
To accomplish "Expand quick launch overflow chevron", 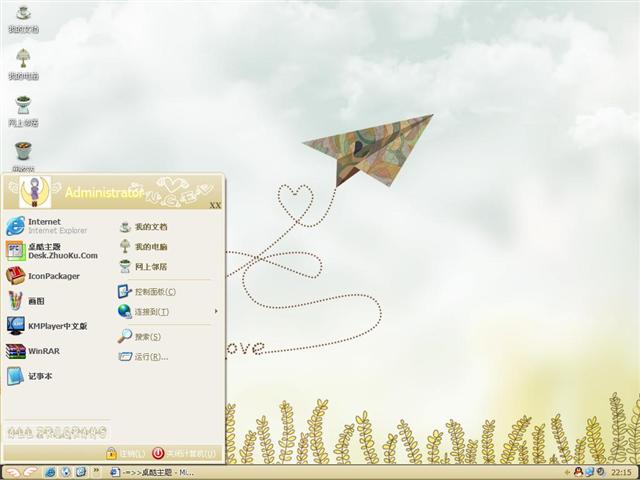I will click(97, 471).
